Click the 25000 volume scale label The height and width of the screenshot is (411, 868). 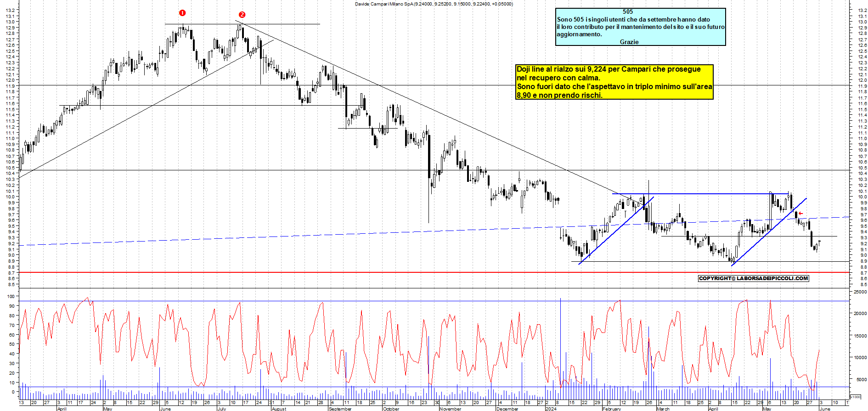point(860,292)
